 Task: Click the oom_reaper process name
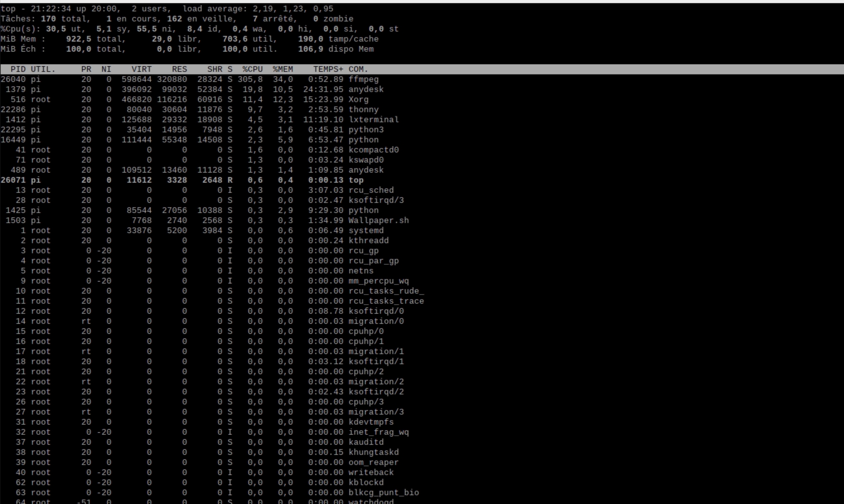pos(374,462)
